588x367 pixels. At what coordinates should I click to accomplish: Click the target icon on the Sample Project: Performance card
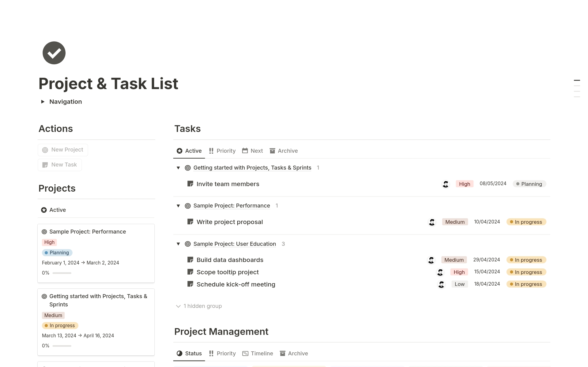[x=44, y=232]
